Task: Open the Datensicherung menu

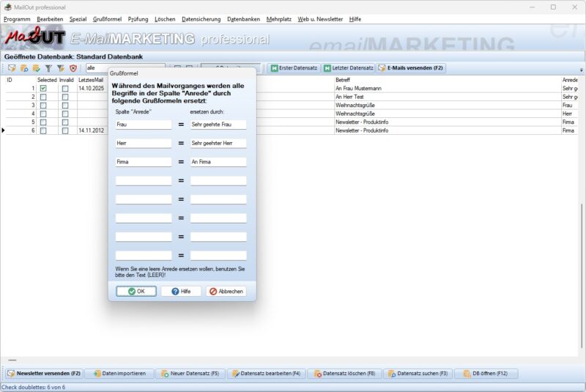Action: click(201, 18)
